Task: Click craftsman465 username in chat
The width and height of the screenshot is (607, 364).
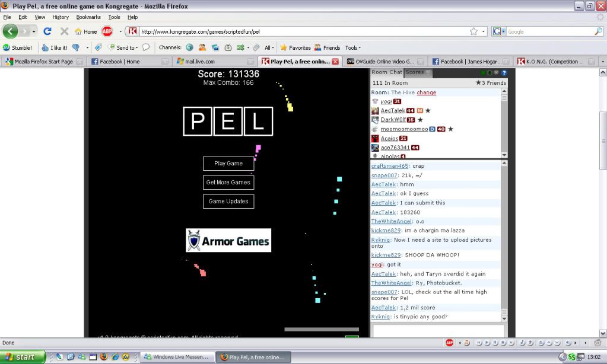Action: click(389, 166)
